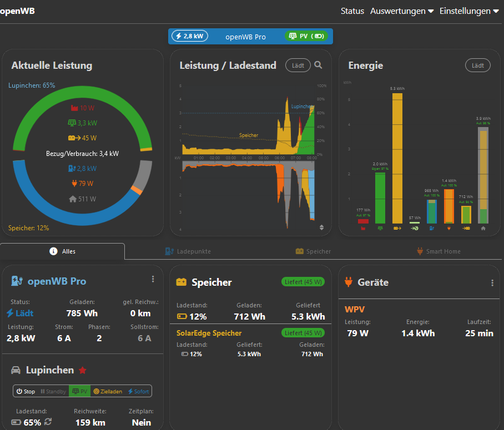Click the yellow battery bar labeled 5.3 kWh

[x=397, y=158]
